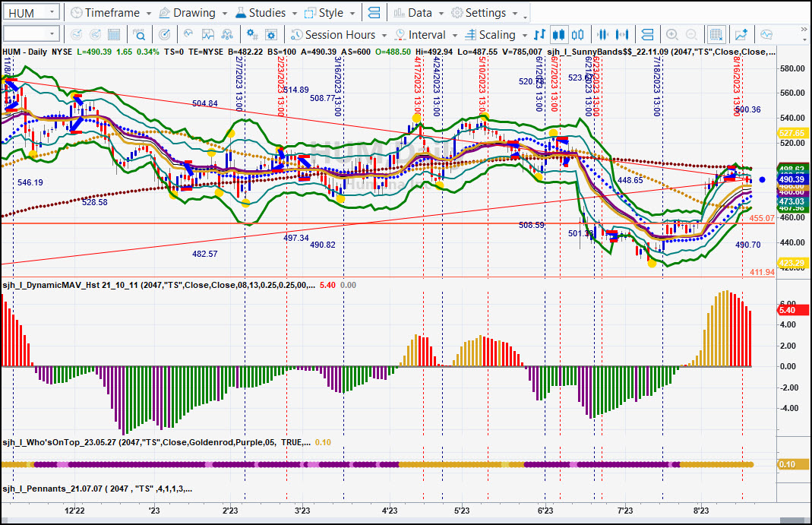
Task: Expand bar spacing with outward arrows icon
Action: click(x=622, y=35)
